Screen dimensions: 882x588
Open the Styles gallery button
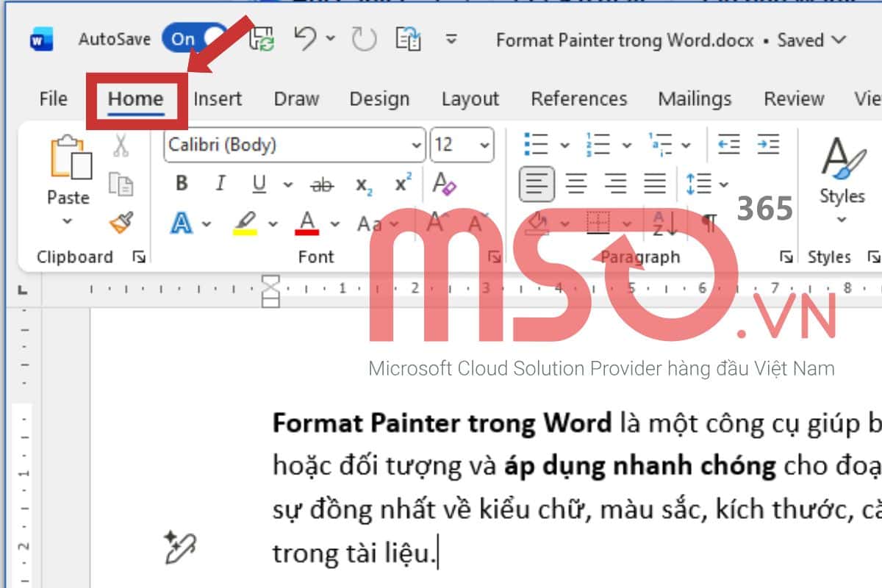coord(842,180)
